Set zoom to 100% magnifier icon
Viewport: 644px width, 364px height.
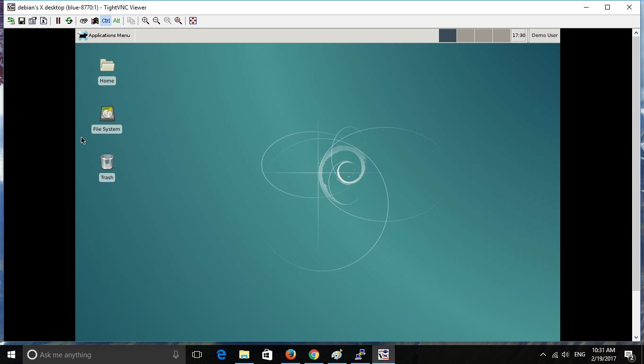168,21
